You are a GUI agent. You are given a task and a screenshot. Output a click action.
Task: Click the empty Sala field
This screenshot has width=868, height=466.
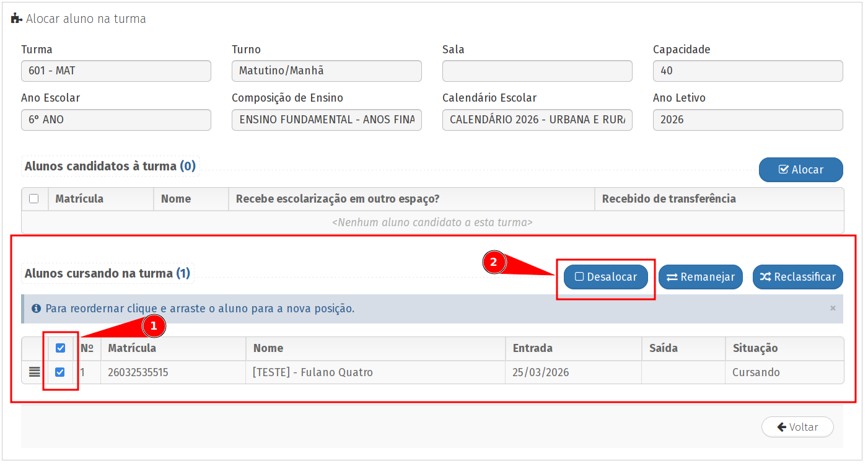pos(537,71)
